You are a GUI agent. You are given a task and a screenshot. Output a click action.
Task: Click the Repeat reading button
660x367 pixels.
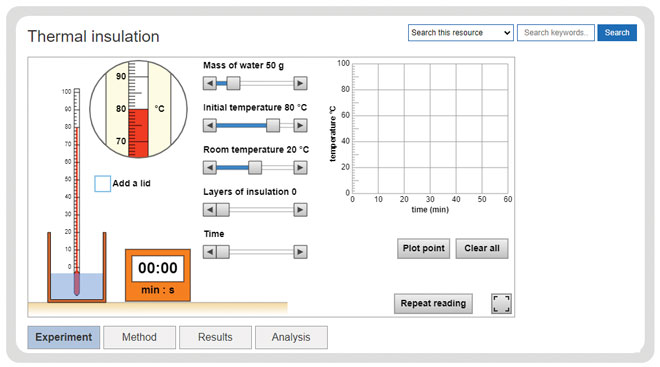pos(433,303)
